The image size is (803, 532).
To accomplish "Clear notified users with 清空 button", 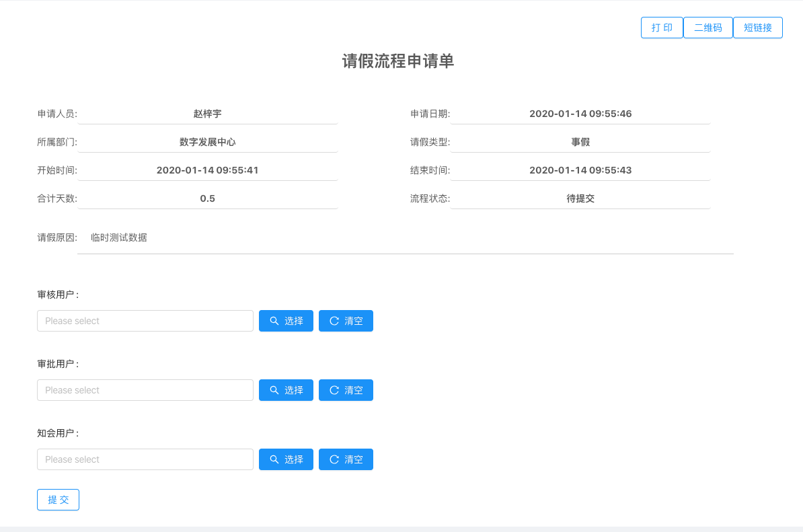I will tap(346, 459).
